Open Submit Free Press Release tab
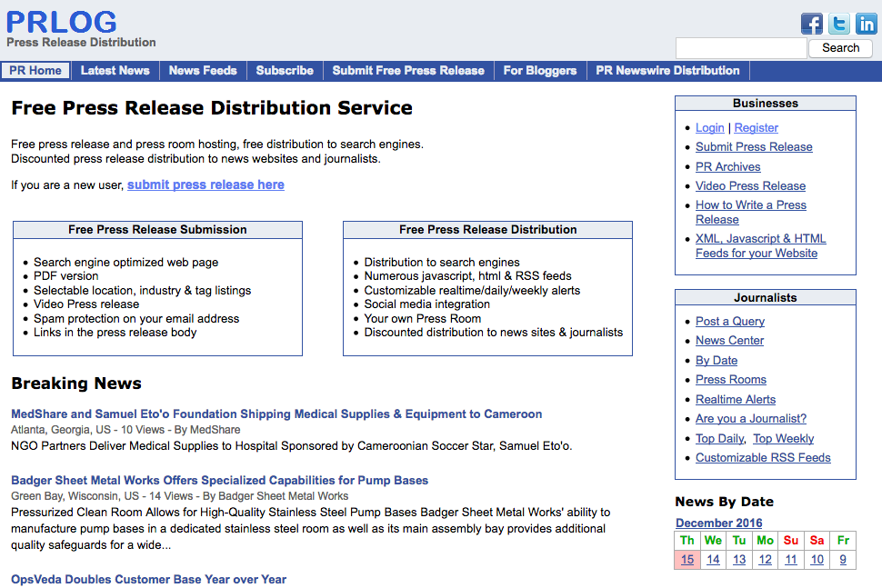 pyautogui.click(x=408, y=71)
